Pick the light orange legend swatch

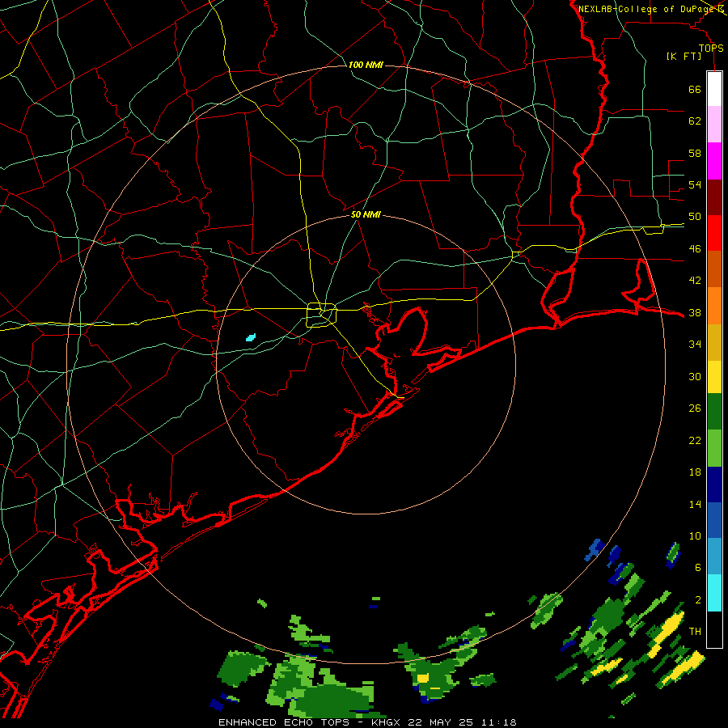(x=714, y=306)
